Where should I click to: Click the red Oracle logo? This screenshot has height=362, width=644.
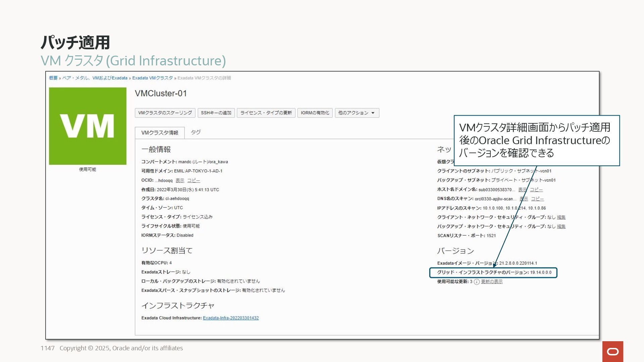pyautogui.click(x=612, y=351)
